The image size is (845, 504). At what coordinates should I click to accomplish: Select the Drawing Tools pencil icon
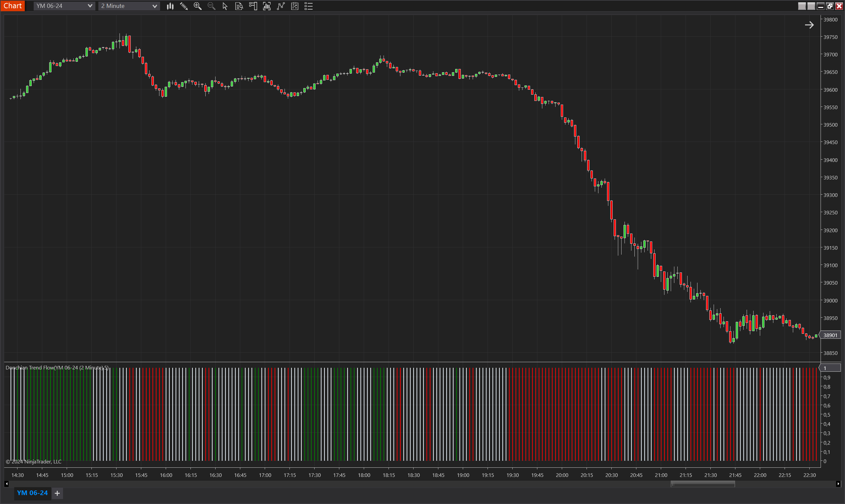(x=184, y=6)
